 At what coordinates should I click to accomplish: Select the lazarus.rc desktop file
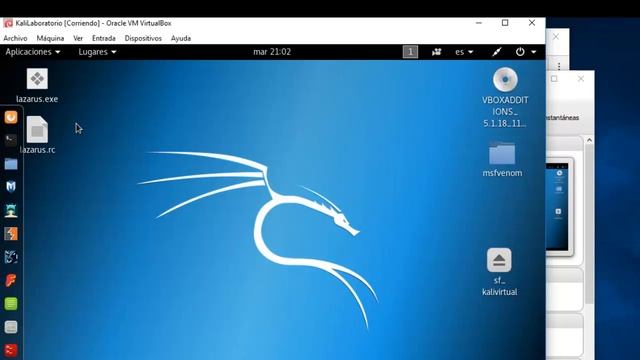click(37, 135)
